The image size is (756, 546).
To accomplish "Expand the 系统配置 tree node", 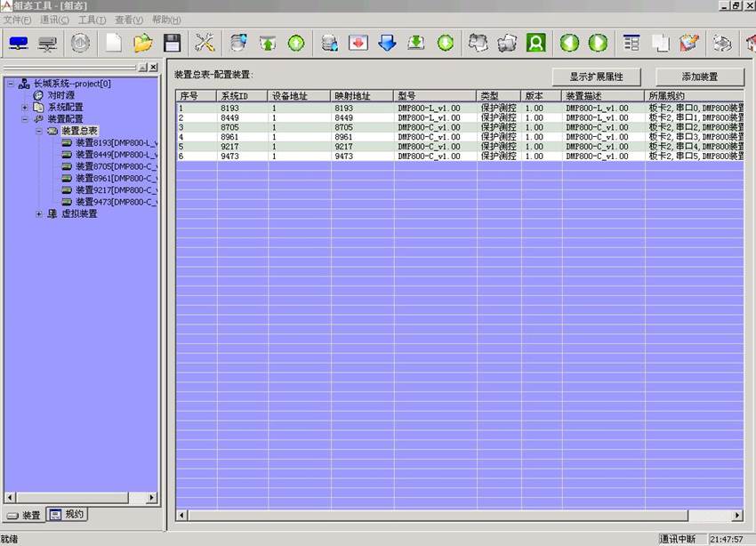I will [x=25, y=107].
